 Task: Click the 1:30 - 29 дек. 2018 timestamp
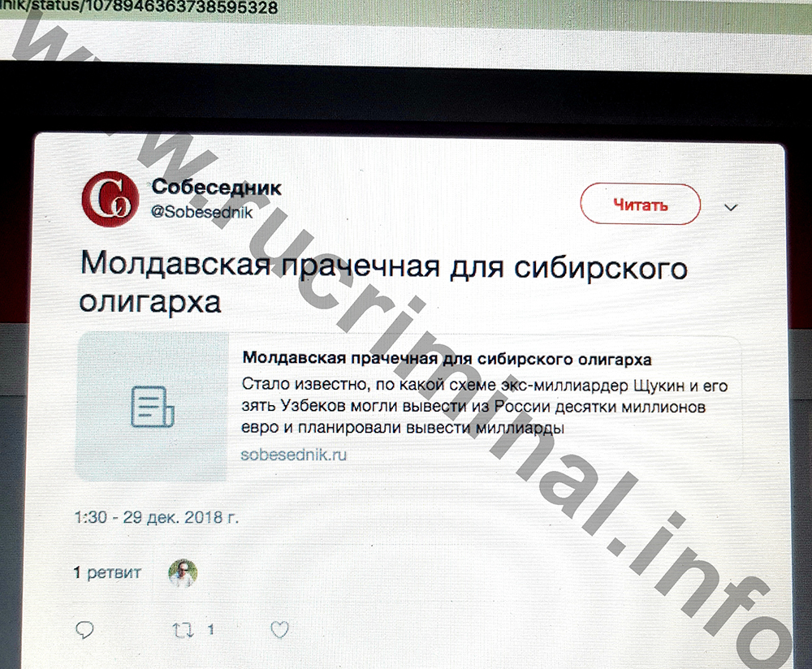coord(157,517)
